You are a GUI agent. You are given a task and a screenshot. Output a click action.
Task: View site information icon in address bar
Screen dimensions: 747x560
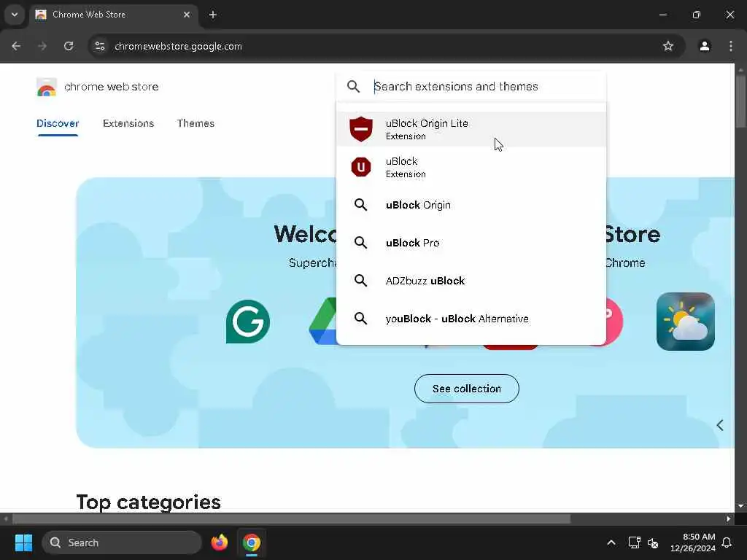point(99,46)
